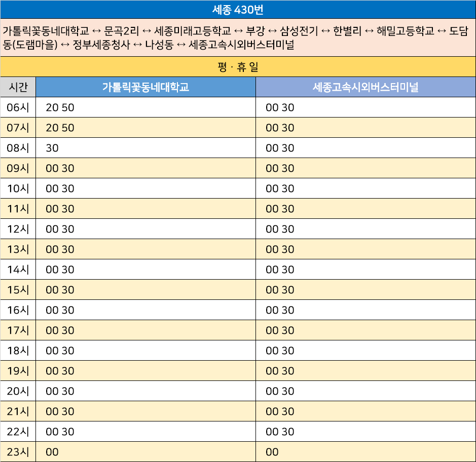Select the '06시' hour cell

click(x=18, y=107)
